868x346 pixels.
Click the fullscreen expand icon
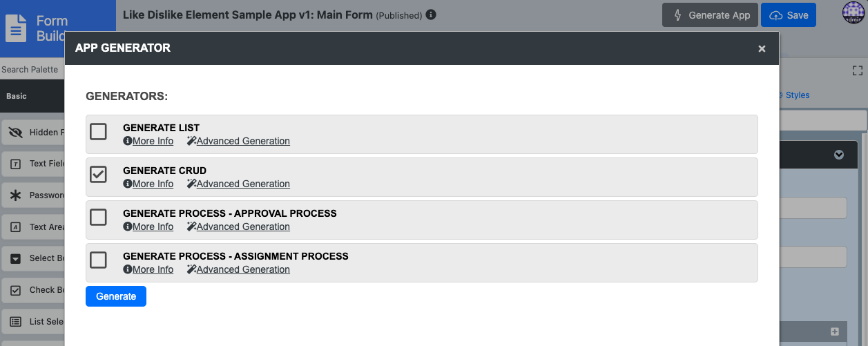pyautogui.click(x=858, y=70)
